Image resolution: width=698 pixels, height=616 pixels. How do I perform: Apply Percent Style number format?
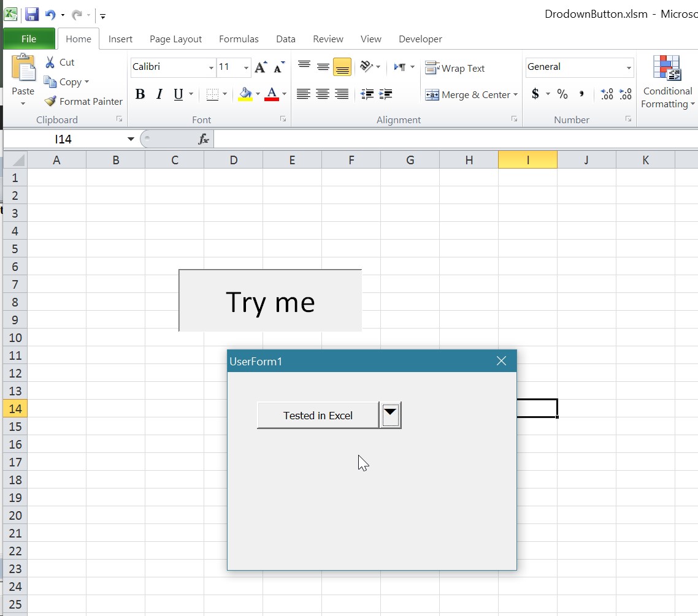click(x=562, y=94)
